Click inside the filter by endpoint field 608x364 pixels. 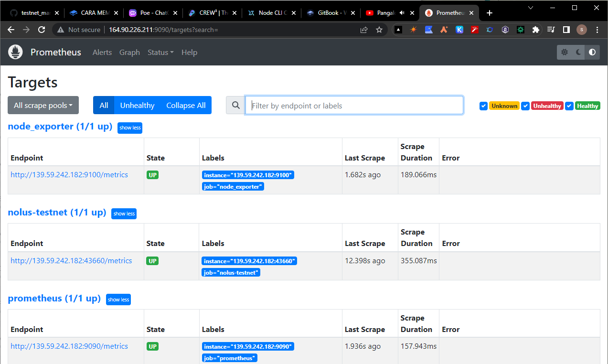354,105
